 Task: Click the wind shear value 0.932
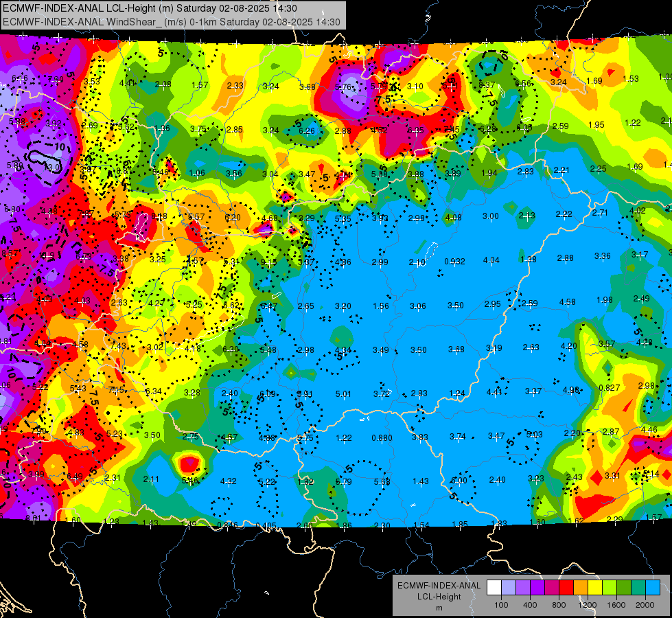pyautogui.click(x=454, y=261)
